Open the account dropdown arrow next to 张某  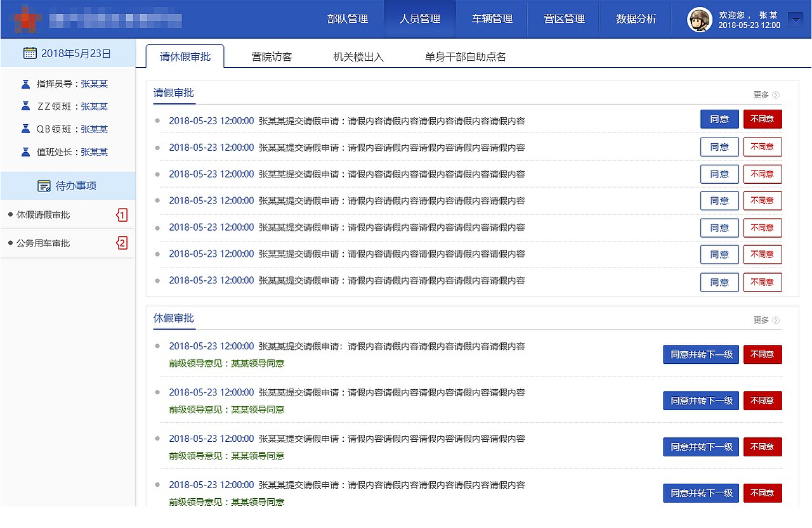[x=796, y=20]
